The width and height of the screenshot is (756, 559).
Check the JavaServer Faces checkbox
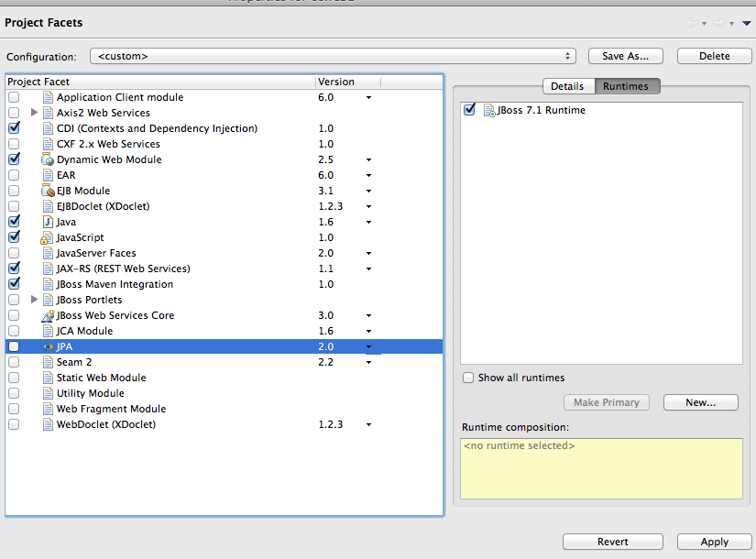click(14, 253)
